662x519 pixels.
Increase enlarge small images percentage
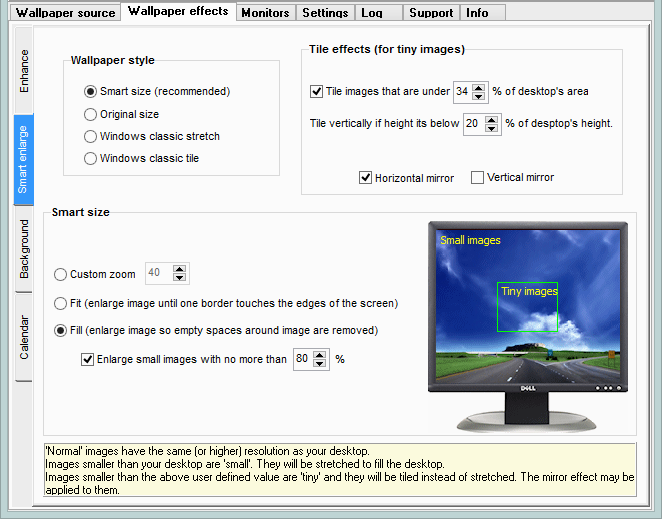320,355
